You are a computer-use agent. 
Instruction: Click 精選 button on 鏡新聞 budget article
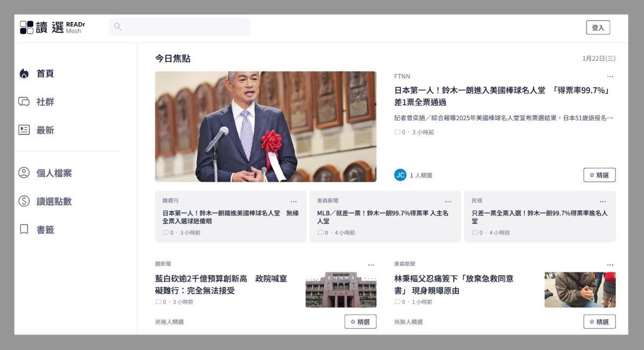point(360,322)
